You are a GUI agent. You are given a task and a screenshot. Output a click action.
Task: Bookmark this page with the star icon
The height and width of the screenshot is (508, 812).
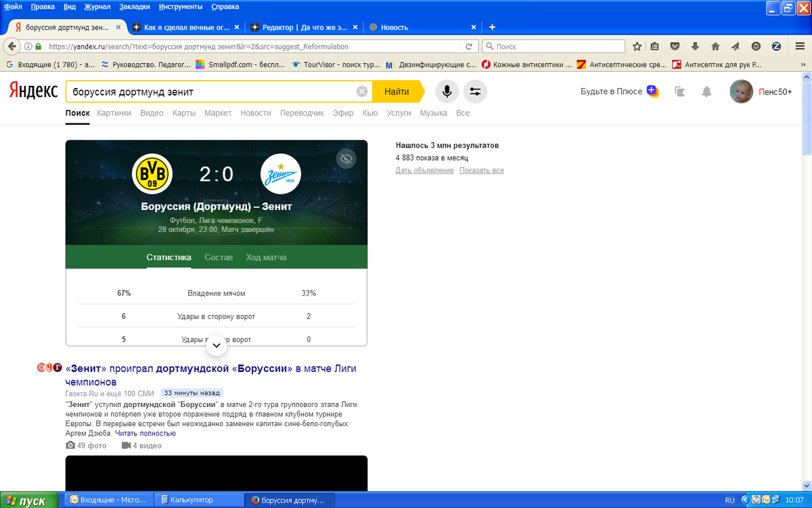coord(637,47)
